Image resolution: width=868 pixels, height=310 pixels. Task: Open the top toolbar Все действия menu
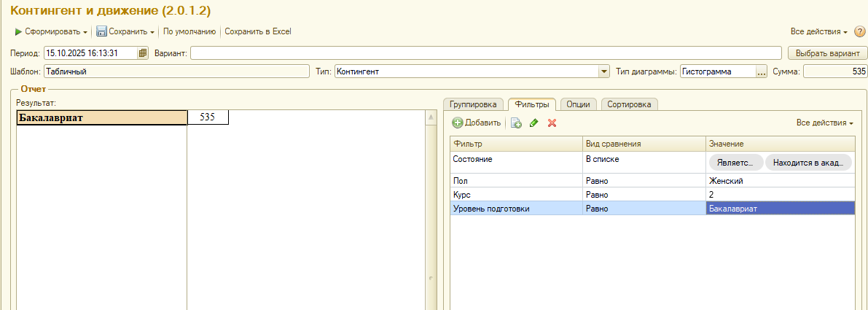pyautogui.click(x=818, y=32)
